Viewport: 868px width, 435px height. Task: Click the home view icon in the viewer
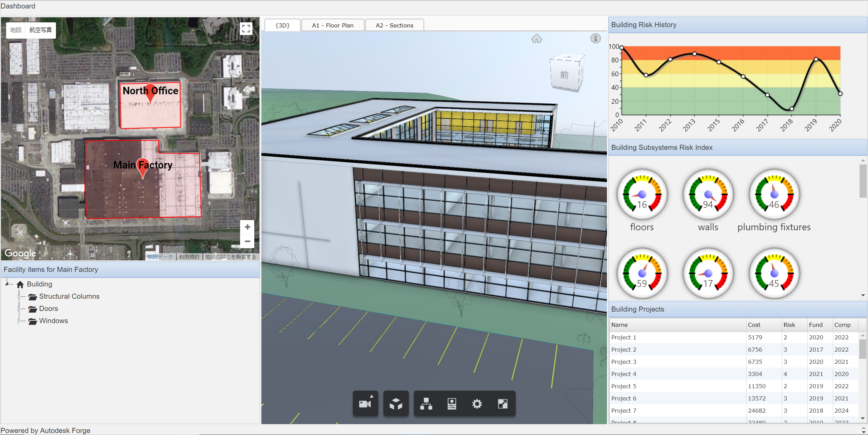(537, 39)
